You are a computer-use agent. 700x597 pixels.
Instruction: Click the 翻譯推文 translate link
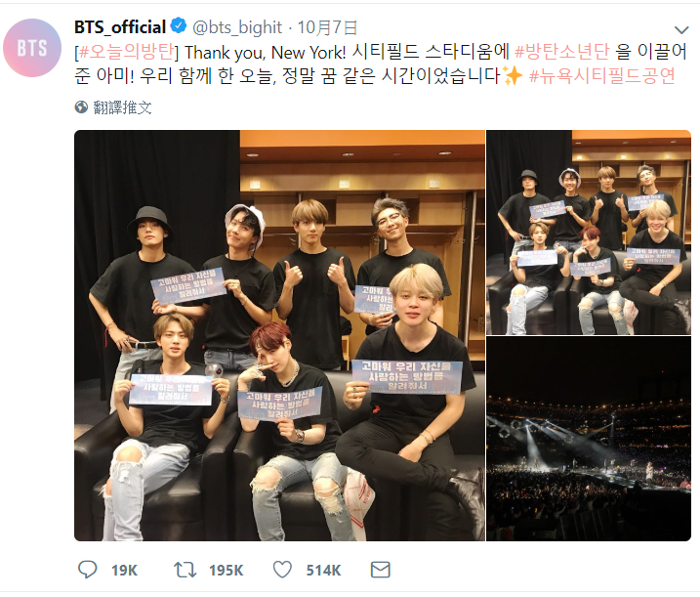click(x=122, y=107)
